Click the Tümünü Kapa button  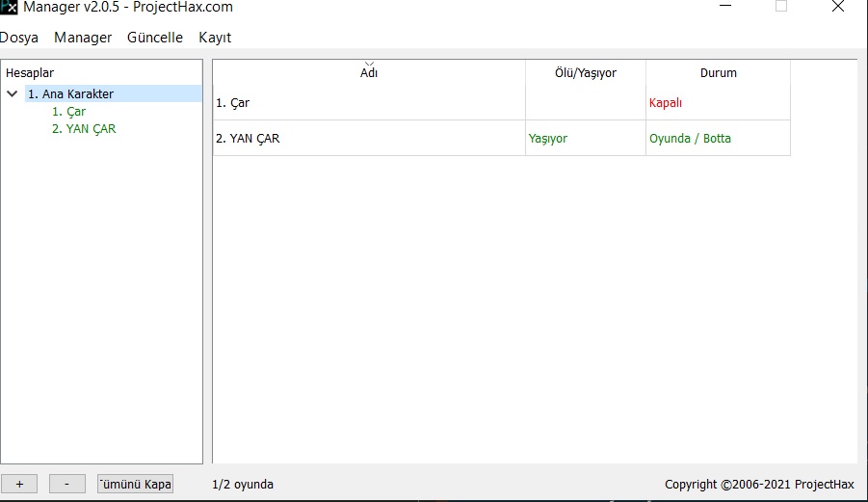pyautogui.click(x=136, y=484)
